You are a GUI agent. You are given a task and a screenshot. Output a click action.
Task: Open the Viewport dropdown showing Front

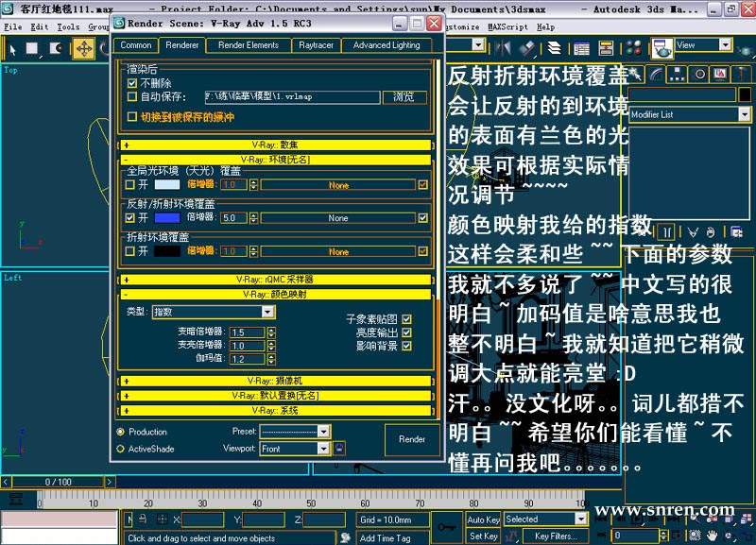click(x=295, y=449)
